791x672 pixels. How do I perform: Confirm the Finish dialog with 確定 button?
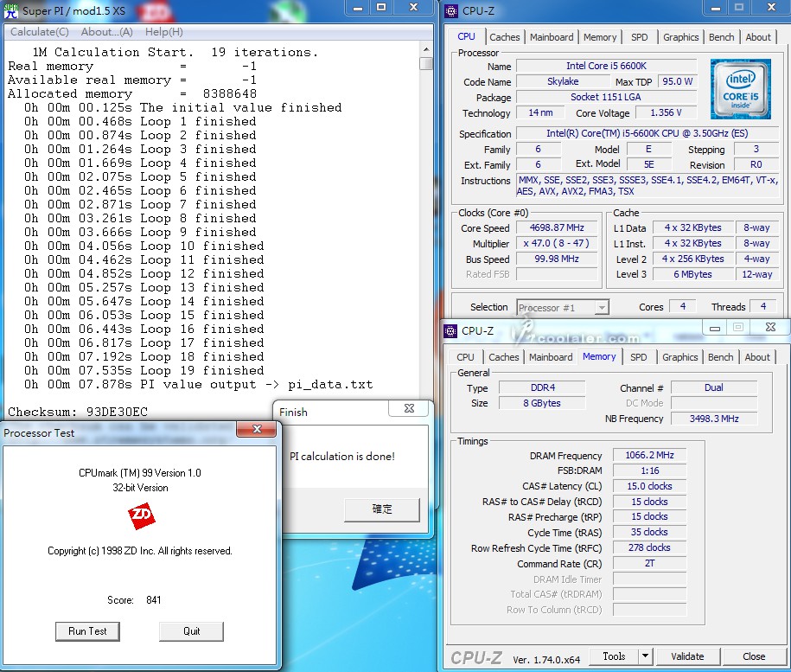coord(382,509)
